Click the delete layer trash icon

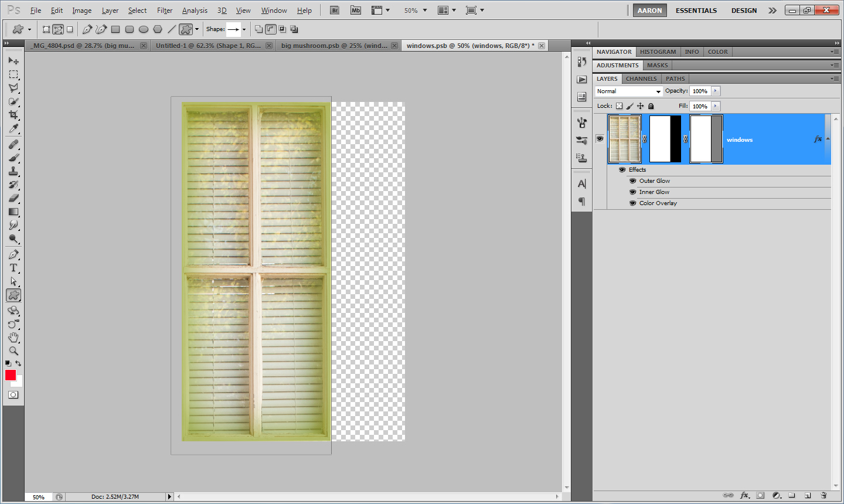(823, 495)
